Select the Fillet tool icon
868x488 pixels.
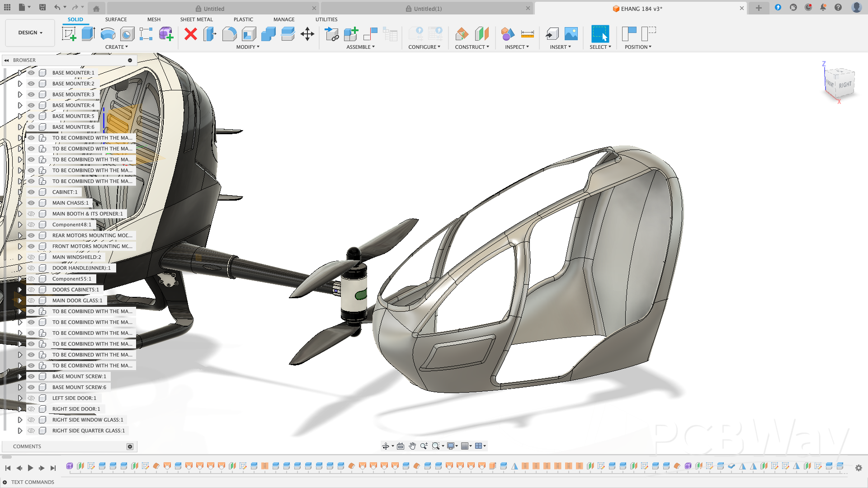229,34
